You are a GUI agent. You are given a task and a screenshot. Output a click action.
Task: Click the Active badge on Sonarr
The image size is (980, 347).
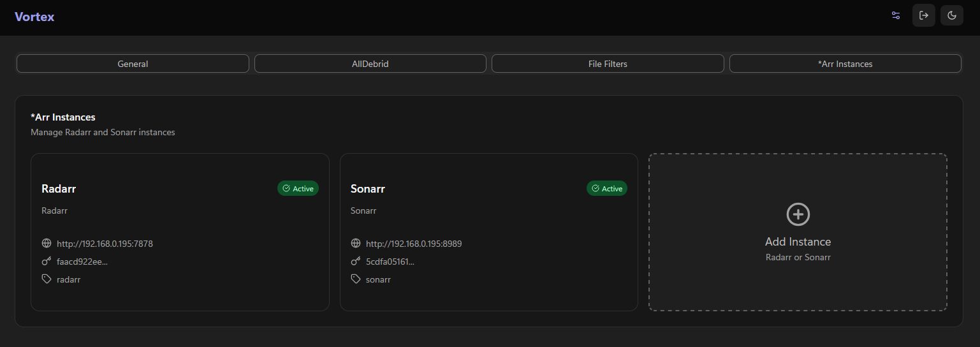(x=607, y=189)
